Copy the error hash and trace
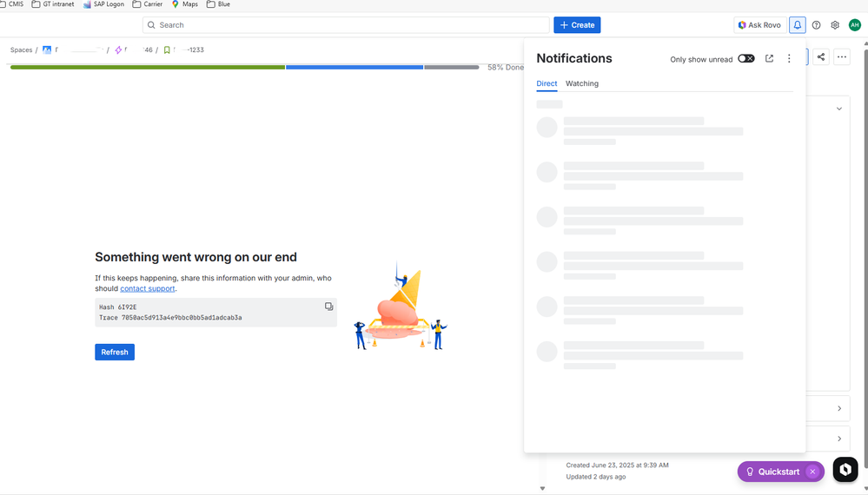The width and height of the screenshot is (868, 495). [328, 307]
